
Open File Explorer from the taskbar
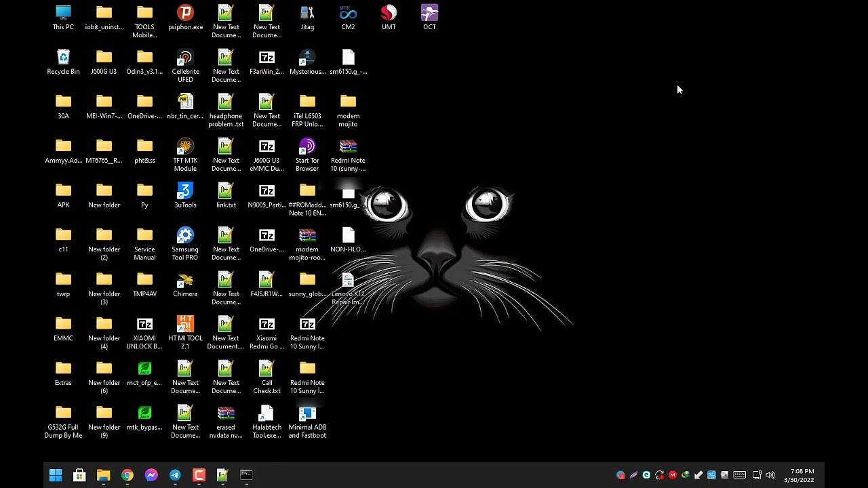[103, 475]
